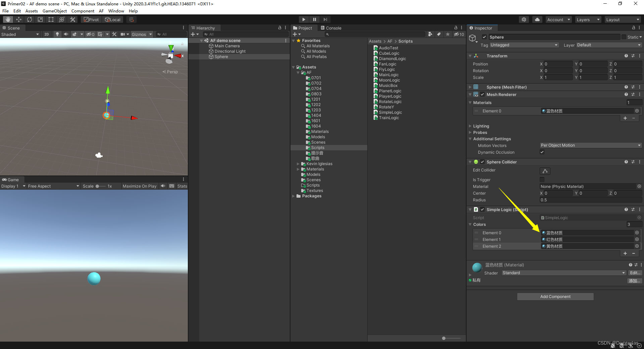Open Account dropdown

tap(558, 19)
